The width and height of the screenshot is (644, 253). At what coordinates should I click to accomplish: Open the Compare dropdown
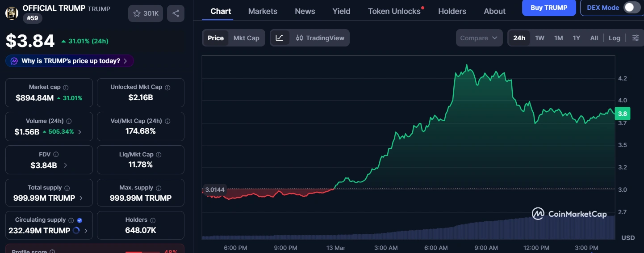click(x=479, y=38)
